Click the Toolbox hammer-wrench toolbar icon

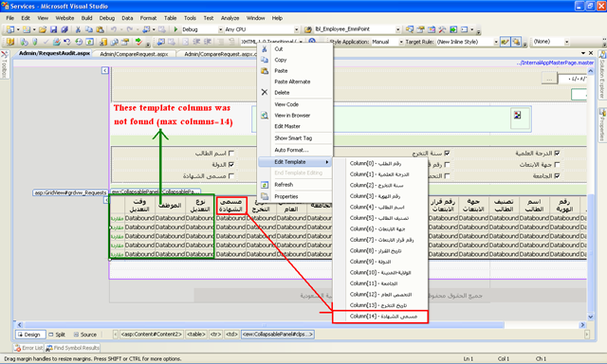(442, 29)
